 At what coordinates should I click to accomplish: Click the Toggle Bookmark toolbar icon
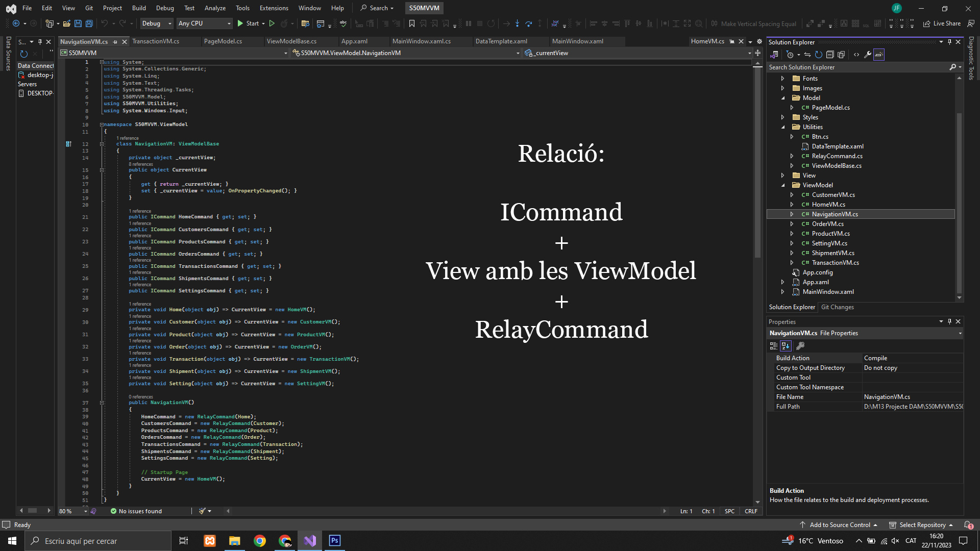(411, 23)
